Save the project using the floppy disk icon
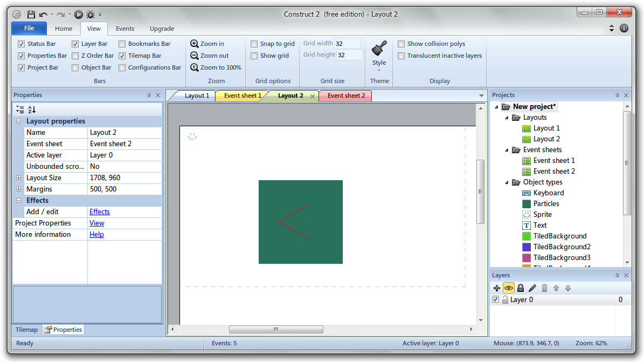The height and width of the screenshot is (362, 644). 31,15
